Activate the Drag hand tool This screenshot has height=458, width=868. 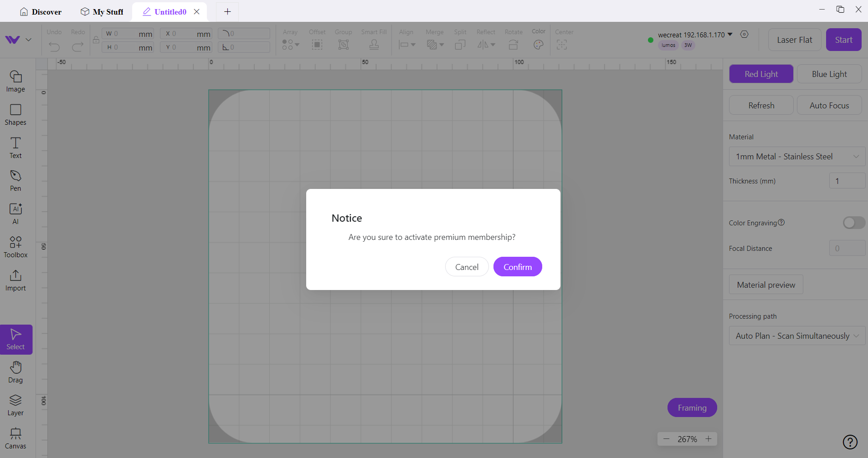tap(15, 371)
